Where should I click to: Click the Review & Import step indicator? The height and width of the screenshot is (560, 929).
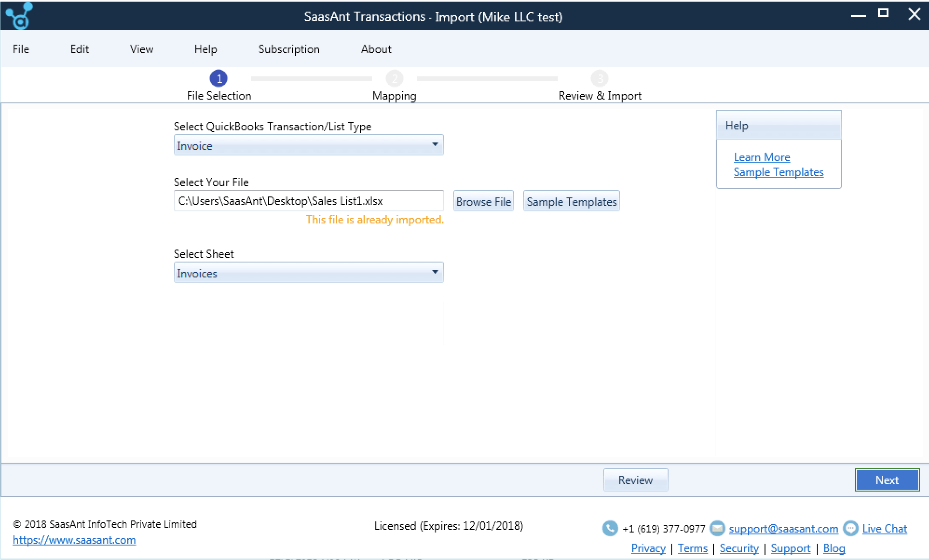(x=600, y=78)
